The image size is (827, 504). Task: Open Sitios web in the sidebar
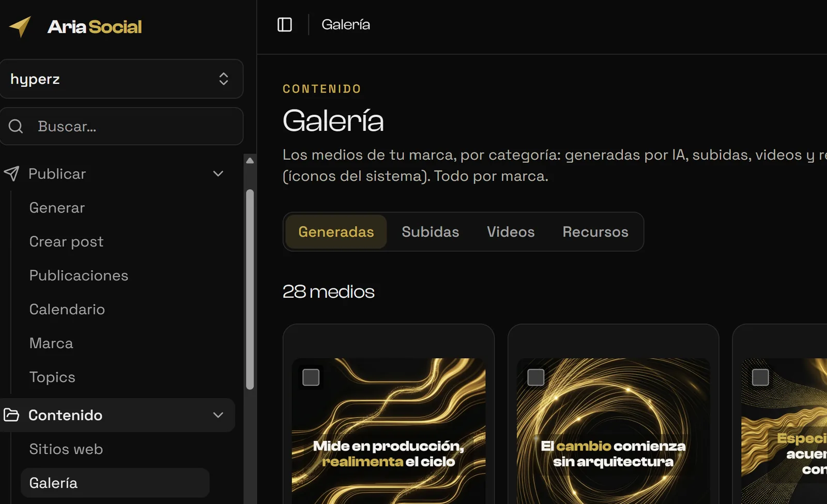[x=66, y=449]
